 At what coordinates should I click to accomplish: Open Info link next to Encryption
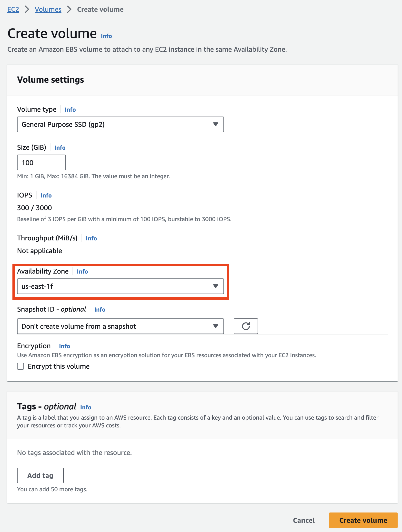(64, 346)
